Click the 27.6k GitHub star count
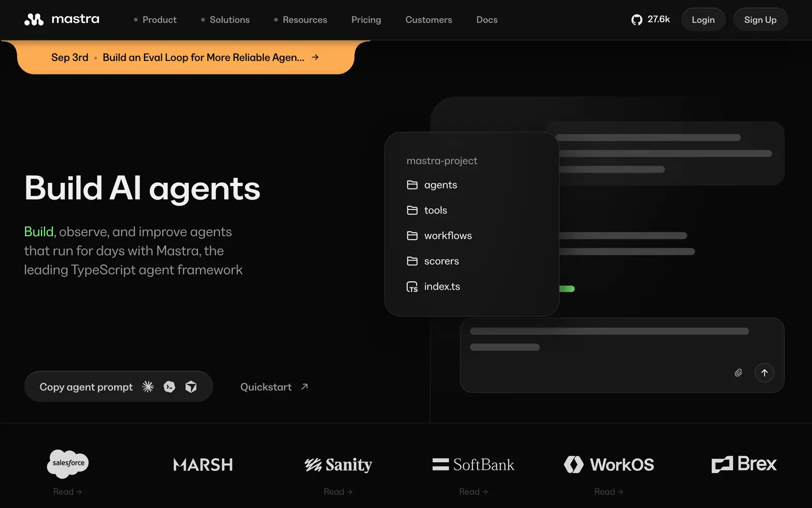812x508 pixels. click(x=658, y=19)
